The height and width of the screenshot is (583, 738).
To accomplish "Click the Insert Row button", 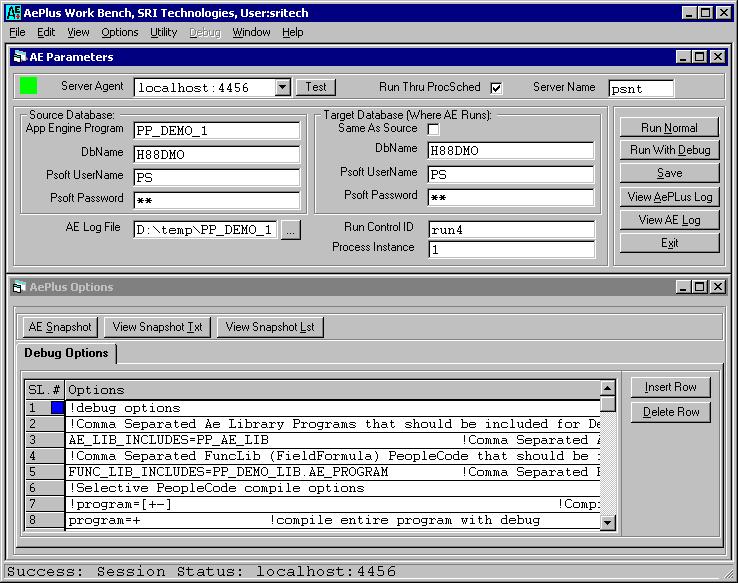I will click(x=670, y=387).
